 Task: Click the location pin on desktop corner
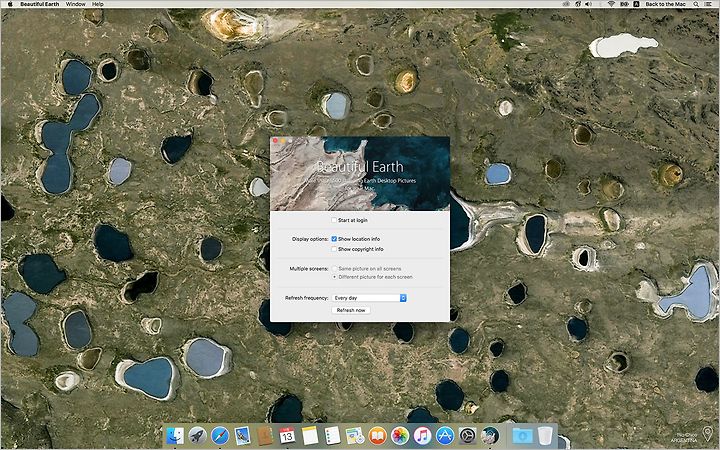pyautogui.click(x=708, y=433)
